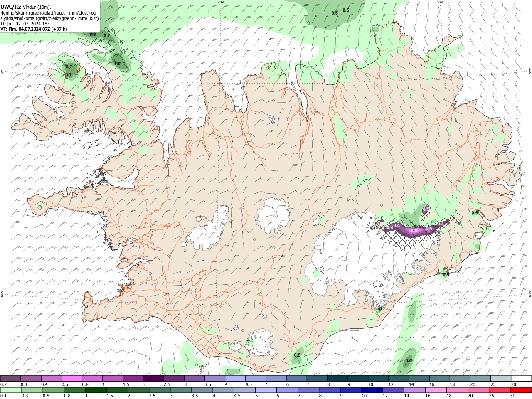Viewport: 532px width, 399px height.
Task: Click the '15W' longitude label
Action: [x=440, y=2]
